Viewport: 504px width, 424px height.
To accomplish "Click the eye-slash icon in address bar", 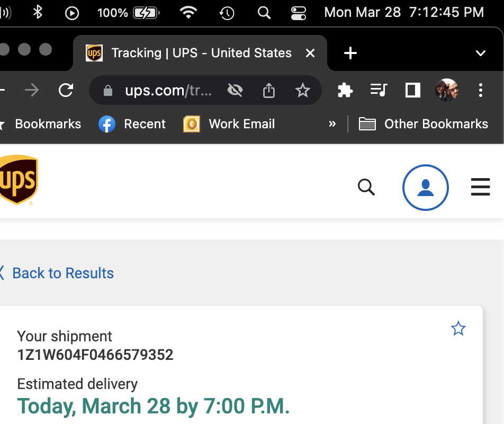I will click(235, 91).
